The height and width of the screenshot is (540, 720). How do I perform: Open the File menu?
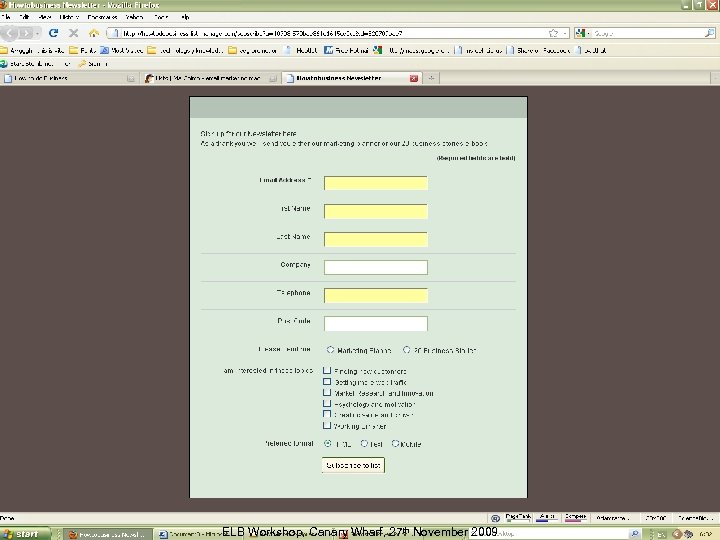click(6, 17)
